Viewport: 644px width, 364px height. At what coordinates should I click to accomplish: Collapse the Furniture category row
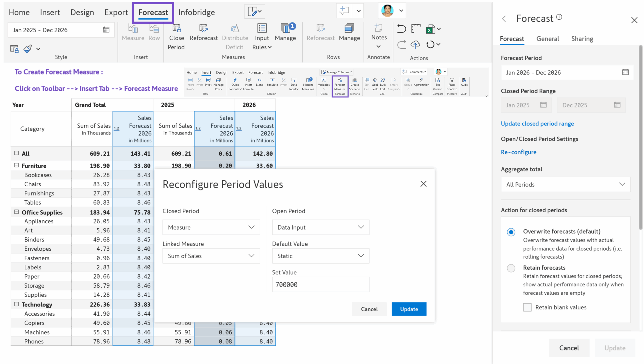(x=16, y=166)
